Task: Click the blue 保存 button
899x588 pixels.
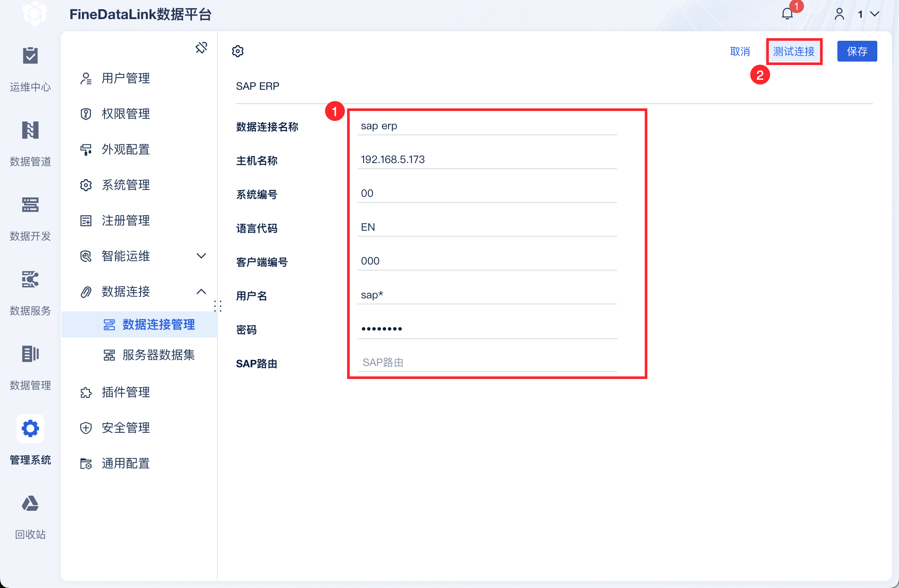Action: coord(857,52)
